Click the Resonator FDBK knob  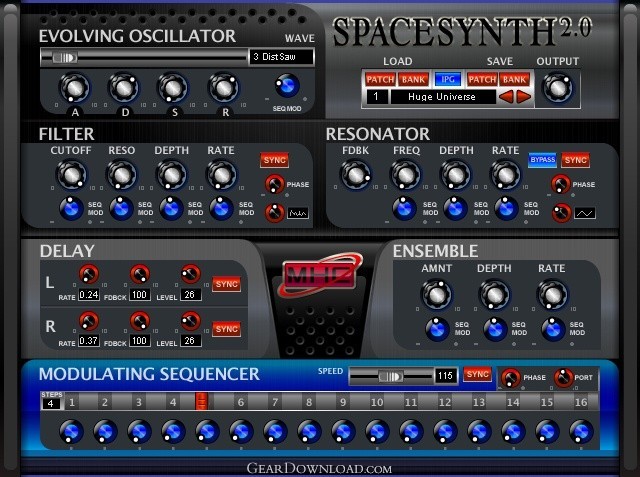point(355,175)
